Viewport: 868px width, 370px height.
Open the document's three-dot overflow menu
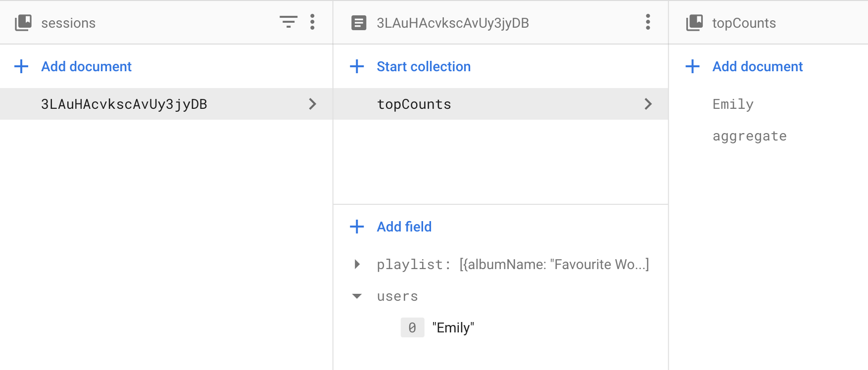[648, 22]
